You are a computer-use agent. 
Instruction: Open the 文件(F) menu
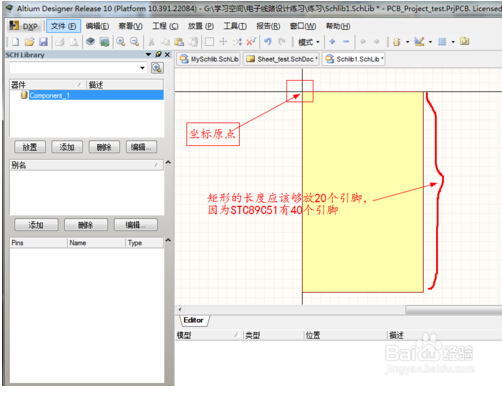click(63, 26)
